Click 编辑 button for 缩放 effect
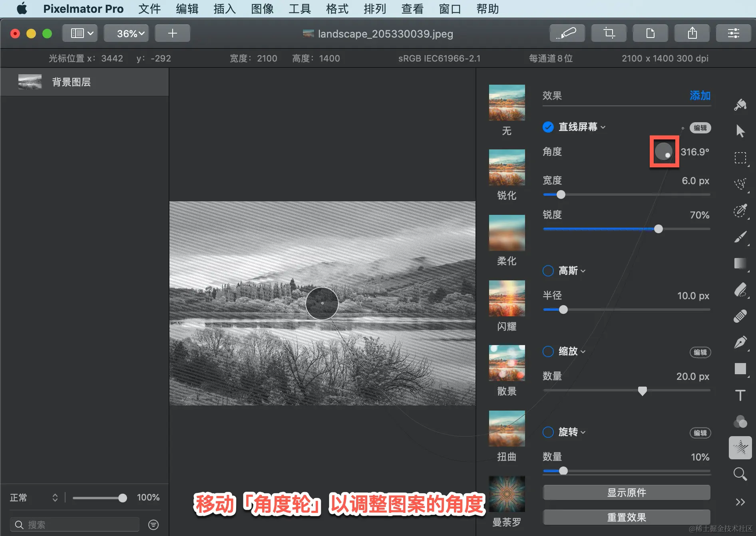 coord(700,352)
